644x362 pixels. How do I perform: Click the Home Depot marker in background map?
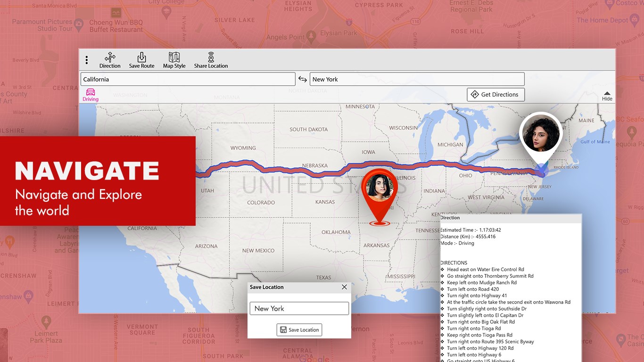pos(634,20)
